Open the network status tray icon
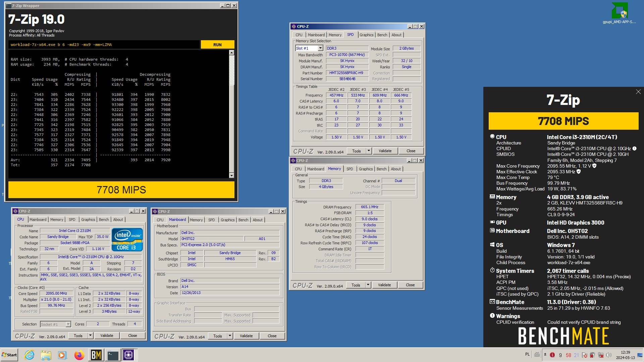The height and width of the screenshot is (362, 644). point(601,355)
